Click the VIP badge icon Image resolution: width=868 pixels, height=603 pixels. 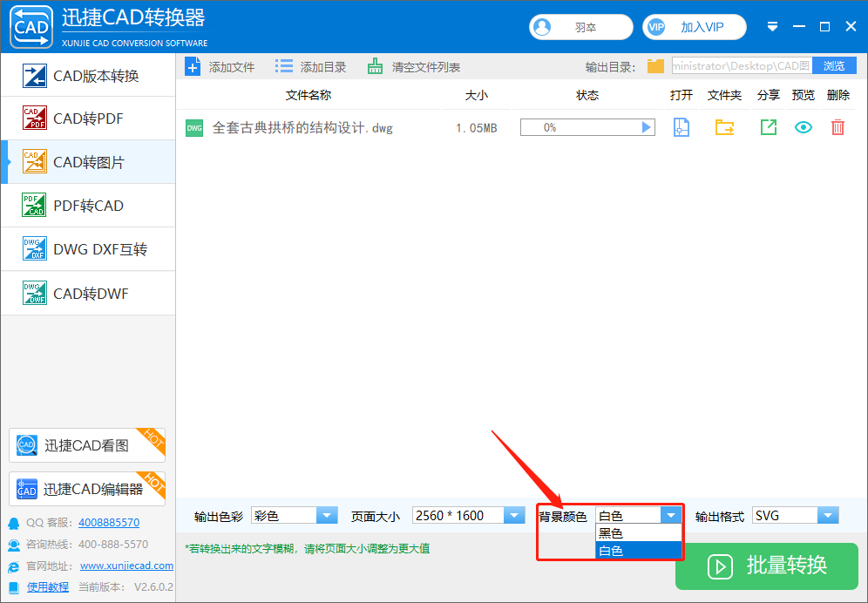(656, 27)
